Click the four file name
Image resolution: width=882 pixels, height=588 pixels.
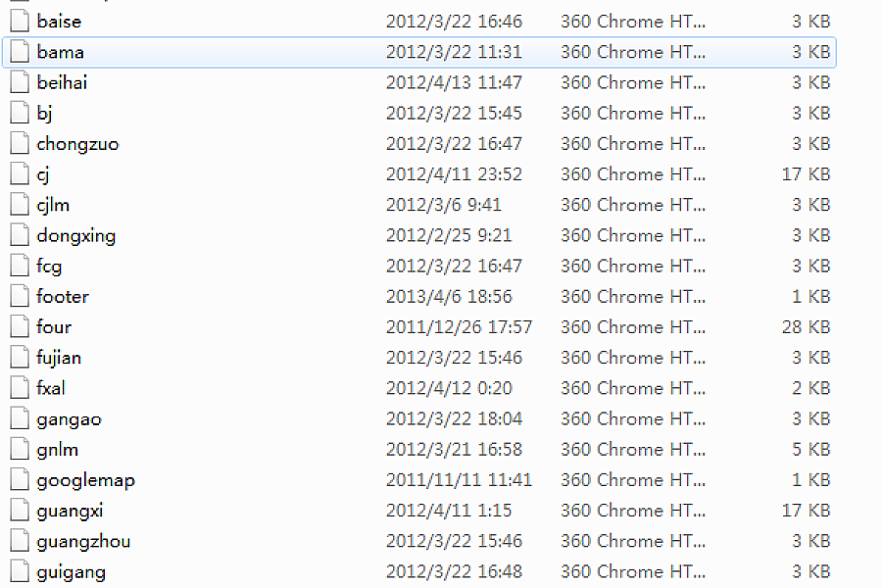pyautogui.click(x=54, y=327)
